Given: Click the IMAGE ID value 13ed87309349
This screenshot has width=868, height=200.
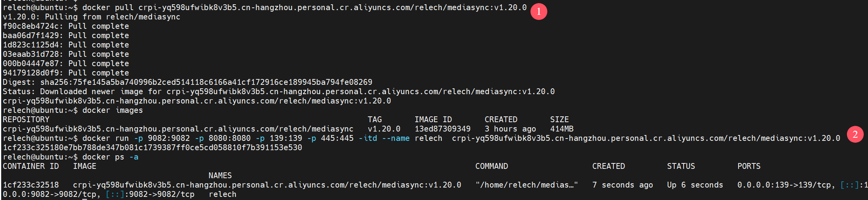Looking at the screenshot, I should coord(443,129).
